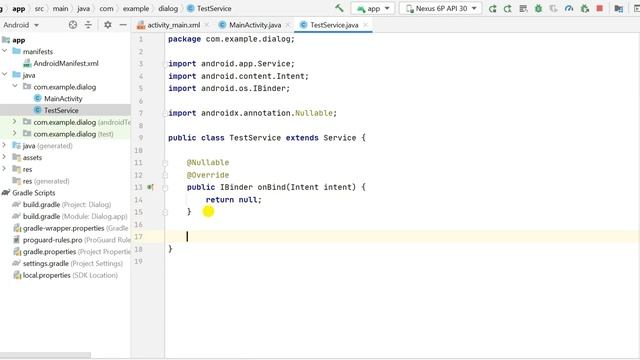640x360 pixels.
Task: Close the MainActivity.java tab
Action: pos(288,25)
